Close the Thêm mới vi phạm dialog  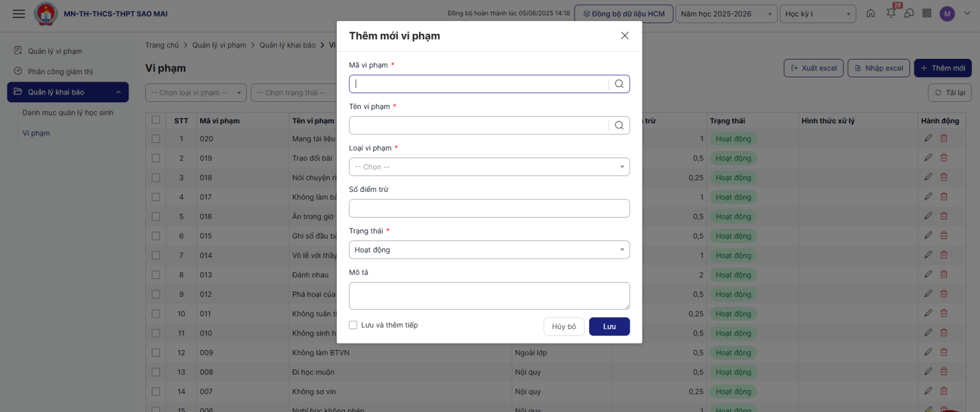(x=625, y=36)
